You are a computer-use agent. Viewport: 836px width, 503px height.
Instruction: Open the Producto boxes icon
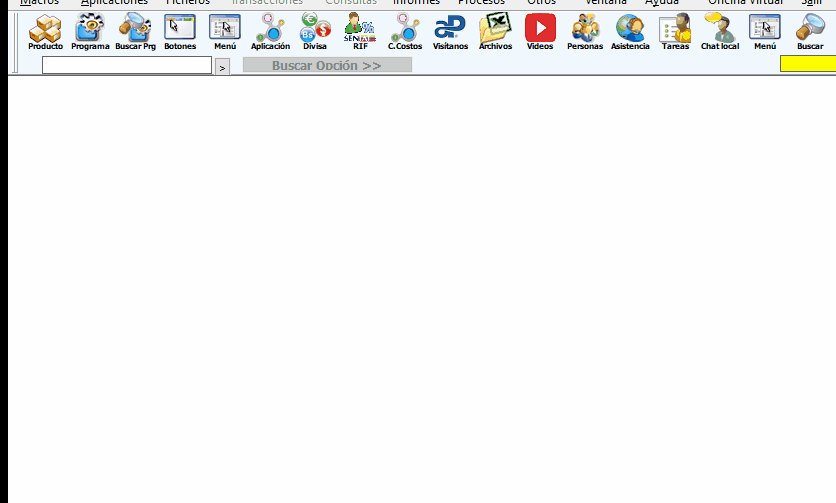pyautogui.click(x=45, y=31)
